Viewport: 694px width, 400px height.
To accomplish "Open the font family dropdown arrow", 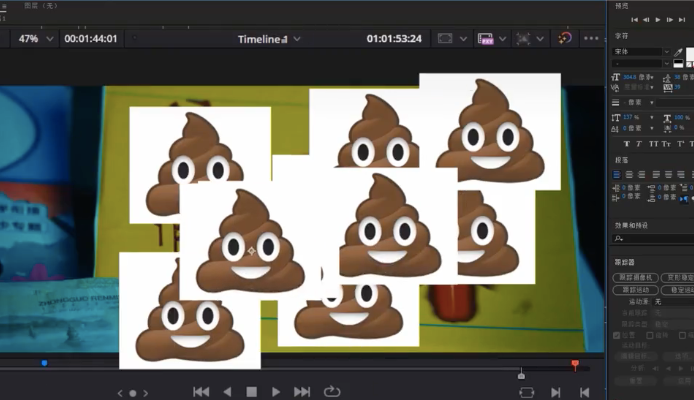I will [667, 52].
